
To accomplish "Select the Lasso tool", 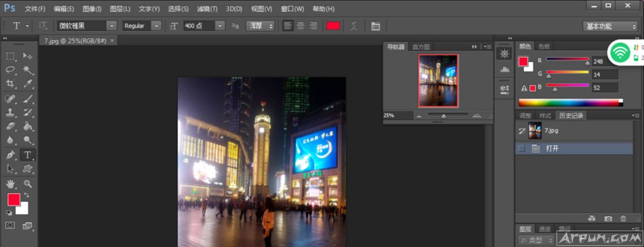I will (11, 70).
